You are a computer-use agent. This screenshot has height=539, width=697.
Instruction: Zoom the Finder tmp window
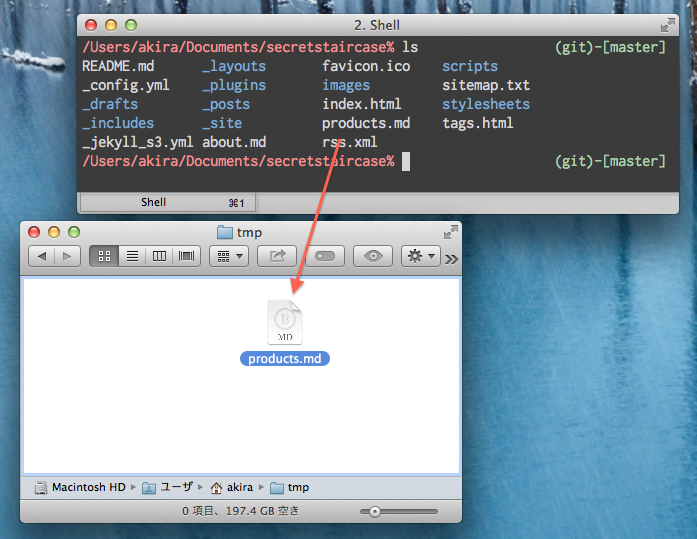click(74, 232)
